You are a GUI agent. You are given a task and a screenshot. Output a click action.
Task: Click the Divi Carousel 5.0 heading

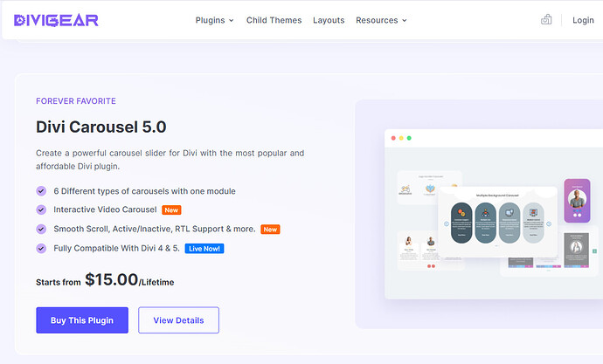[101, 127]
